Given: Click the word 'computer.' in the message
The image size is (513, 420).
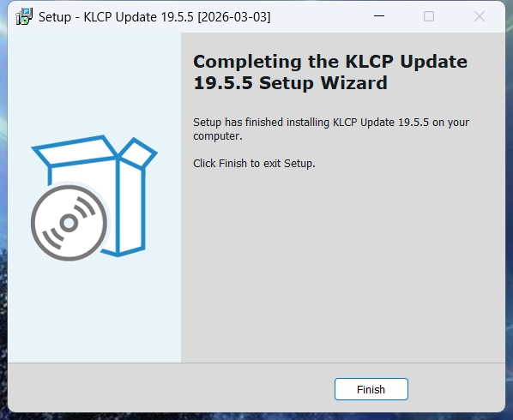Looking at the screenshot, I should (218, 136).
